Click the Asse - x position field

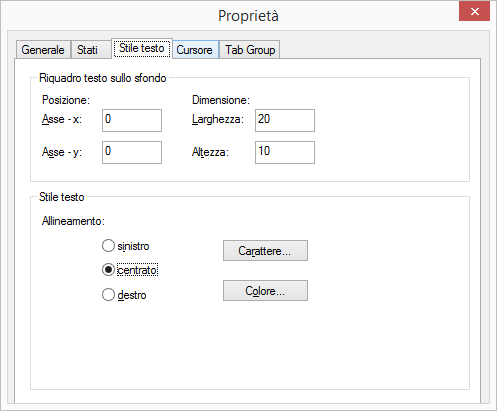click(x=132, y=120)
